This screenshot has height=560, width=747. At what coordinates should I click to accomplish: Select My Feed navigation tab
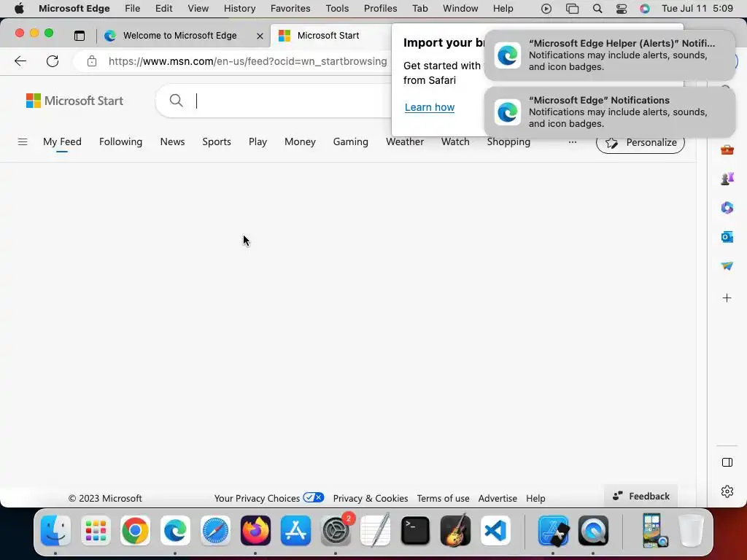click(63, 142)
